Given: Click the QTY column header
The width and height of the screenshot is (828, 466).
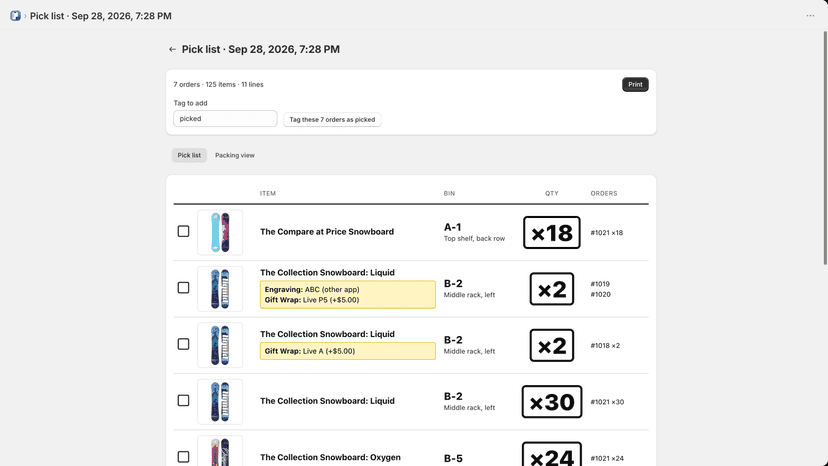Looking at the screenshot, I should [x=552, y=193].
